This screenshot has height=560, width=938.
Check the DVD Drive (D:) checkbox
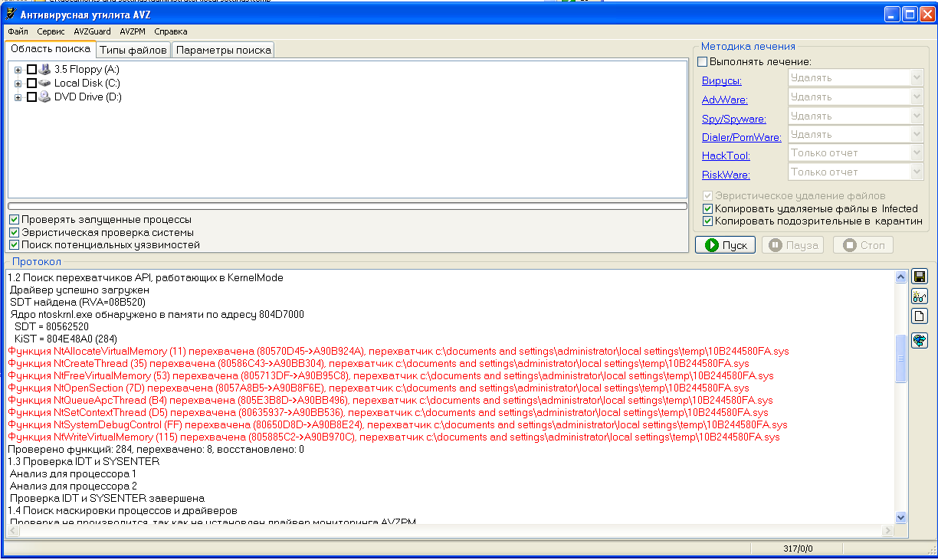coord(31,97)
